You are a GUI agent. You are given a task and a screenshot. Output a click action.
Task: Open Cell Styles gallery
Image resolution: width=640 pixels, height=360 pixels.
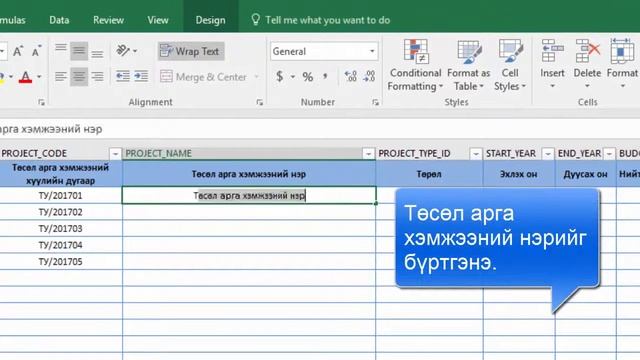pyautogui.click(x=510, y=65)
